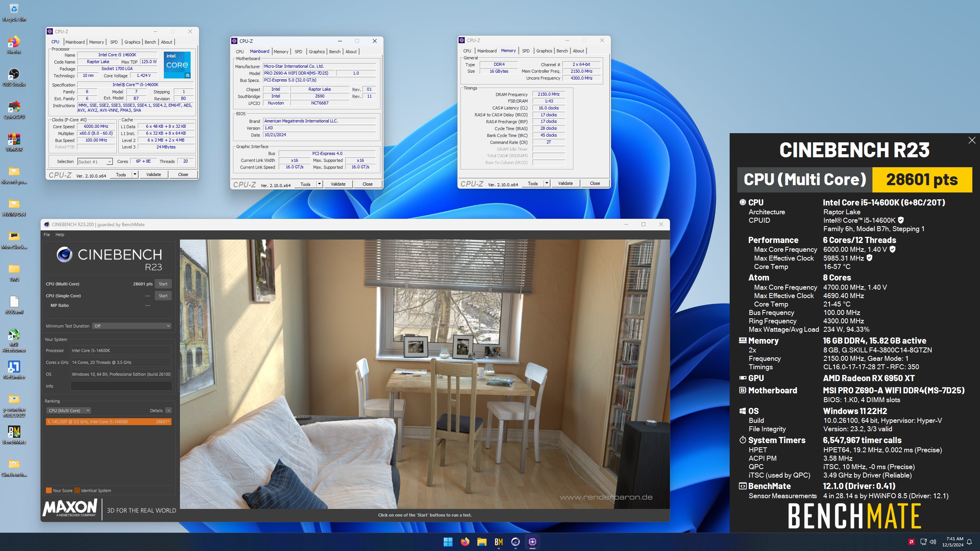
Task: Start the CPU (Single Core) test
Action: pos(163,296)
